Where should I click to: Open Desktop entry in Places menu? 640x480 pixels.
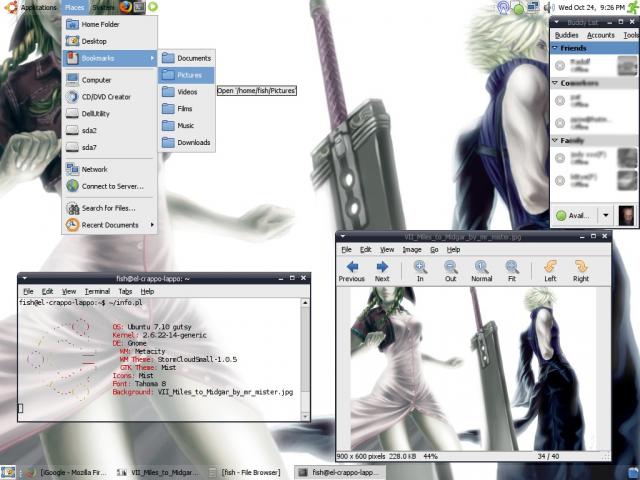tap(109, 41)
